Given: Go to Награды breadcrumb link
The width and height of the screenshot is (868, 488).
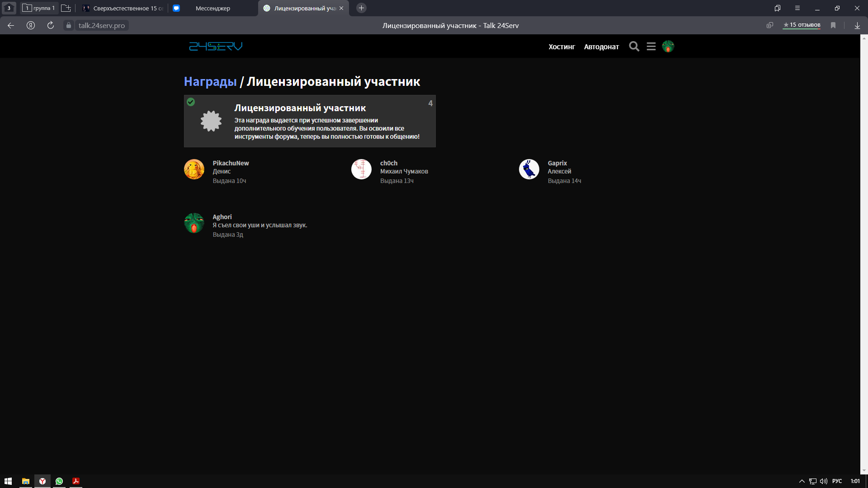Looking at the screenshot, I should tap(210, 81).
